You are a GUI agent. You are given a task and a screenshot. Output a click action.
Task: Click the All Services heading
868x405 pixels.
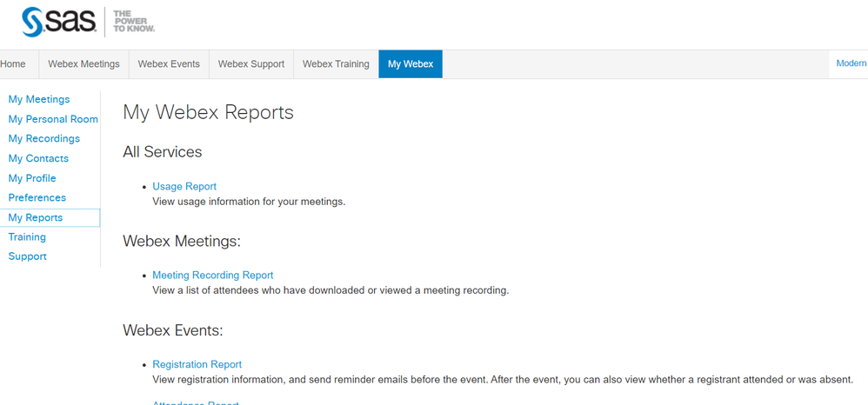(162, 152)
